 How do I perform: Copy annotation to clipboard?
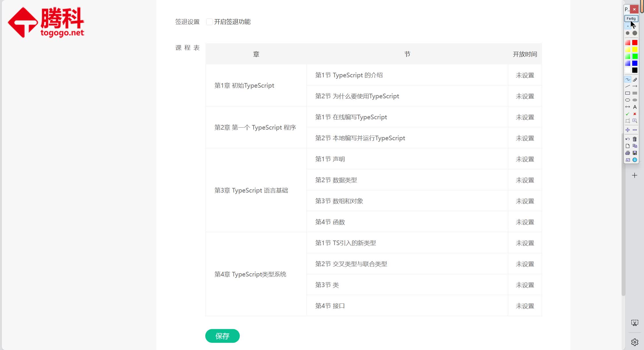[x=635, y=146]
